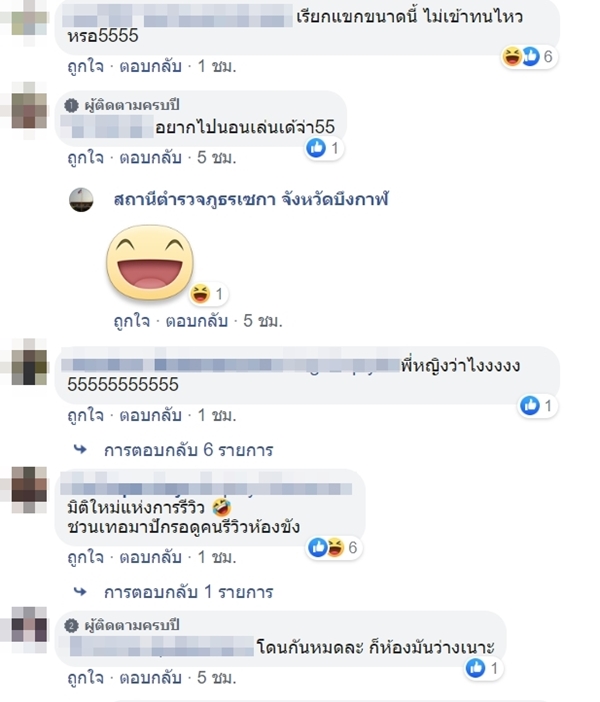Image resolution: width=600 pixels, height=702 pixels.
Task: Reply to the พี่หญิงว่าไง comment with ตอบกลับ
Action: pyautogui.click(x=150, y=415)
